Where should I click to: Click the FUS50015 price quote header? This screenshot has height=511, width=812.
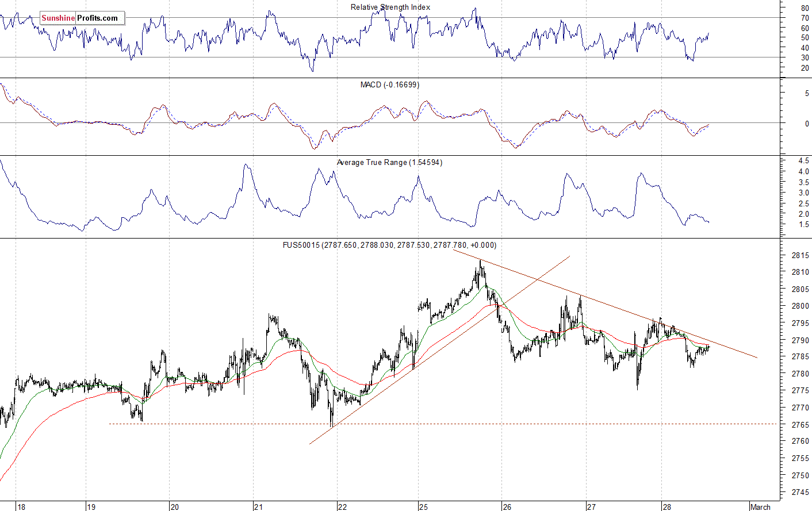389,245
